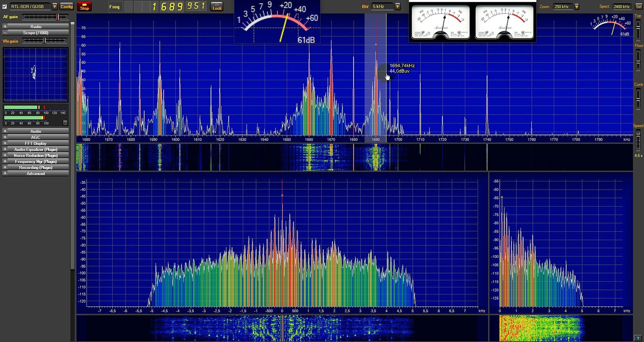Open the Config dialog
This screenshot has height=342, width=644.
(x=67, y=7)
